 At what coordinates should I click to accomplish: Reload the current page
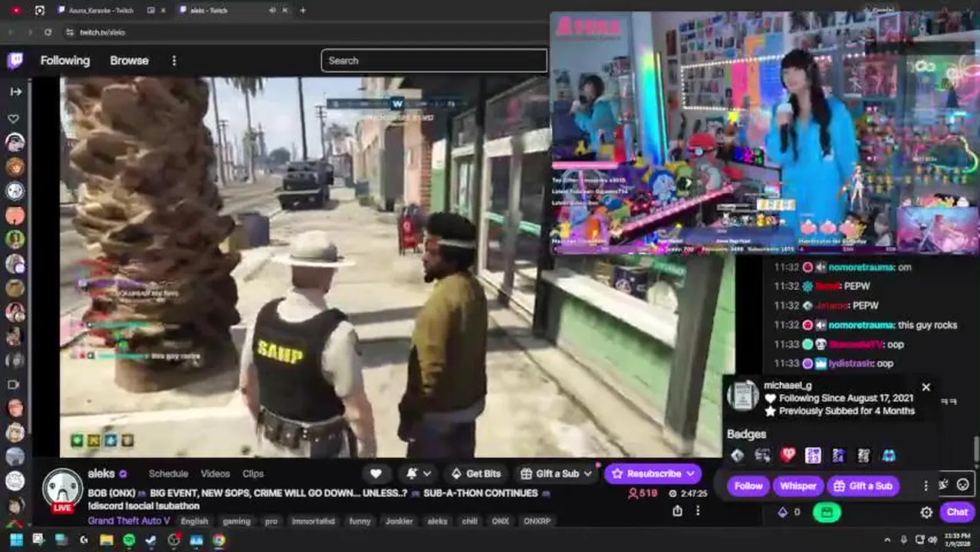pyautogui.click(x=48, y=32)
